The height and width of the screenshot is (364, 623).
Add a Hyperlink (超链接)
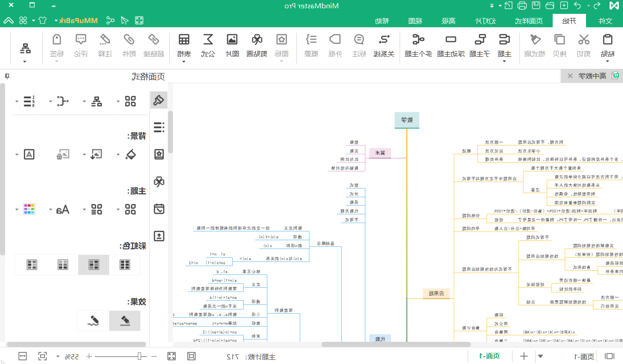coord(154,45)
